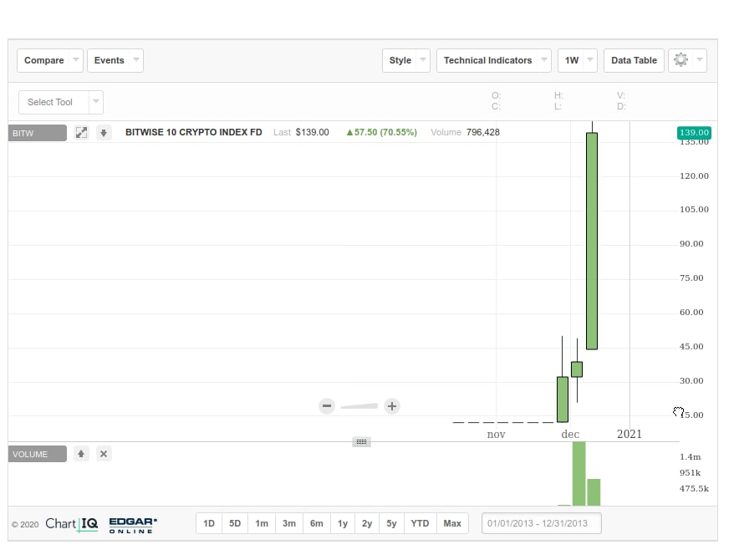
Task: Click the 120.00 price axis label
Action: click(694, 176)
